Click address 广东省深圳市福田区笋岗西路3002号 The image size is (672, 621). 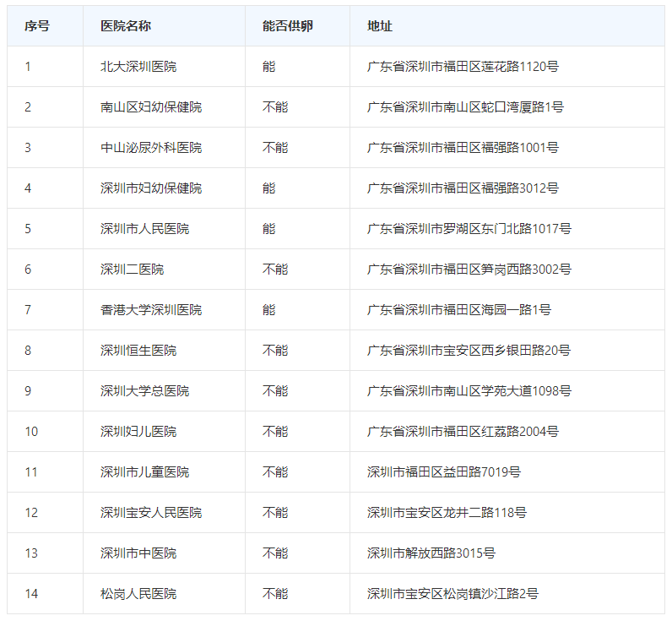pos(469,269)
